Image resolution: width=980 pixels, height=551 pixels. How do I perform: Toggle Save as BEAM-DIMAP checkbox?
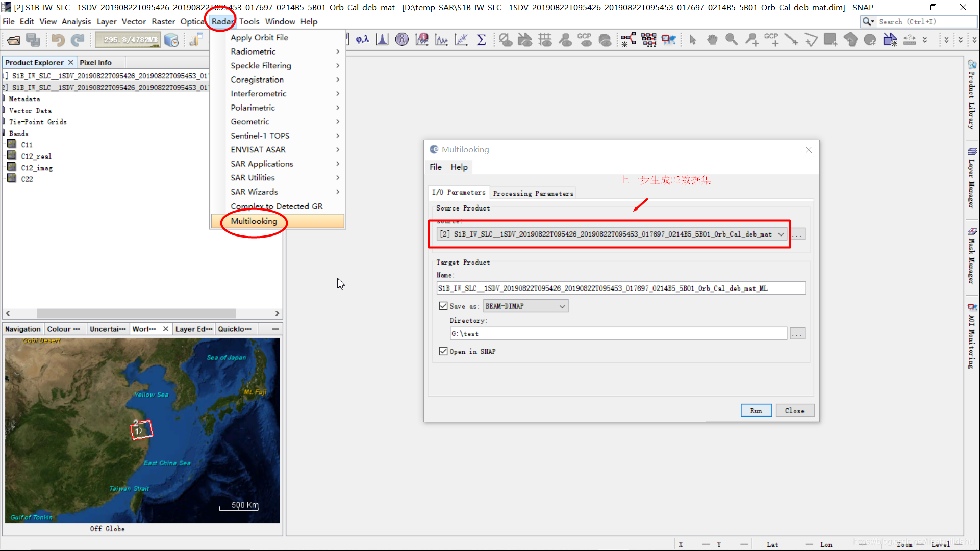point(442,305)
